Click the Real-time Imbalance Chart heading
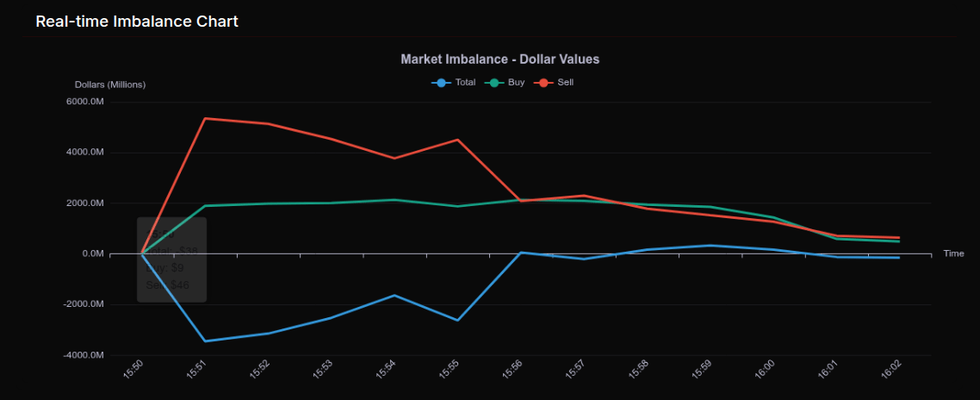This screenshot has height=400, width=980. coord(137,22)
